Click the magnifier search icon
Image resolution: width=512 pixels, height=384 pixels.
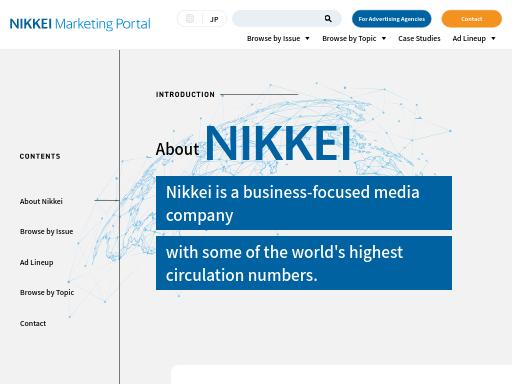pyautogui.click(x=328, y=19)
